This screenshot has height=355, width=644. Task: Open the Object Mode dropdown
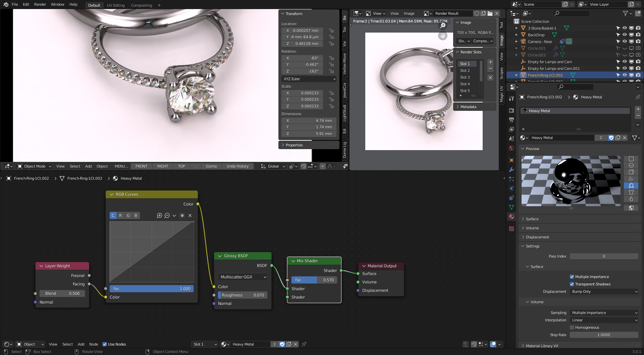[x=34, y=166]
